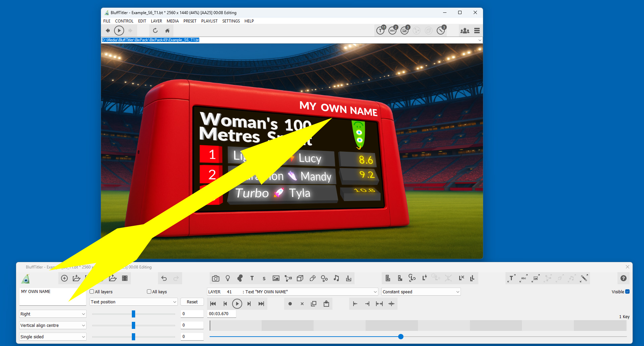Viewport: 644px width, 346px height.
Task: Click the picture layer icon
Action: (276, 278)
